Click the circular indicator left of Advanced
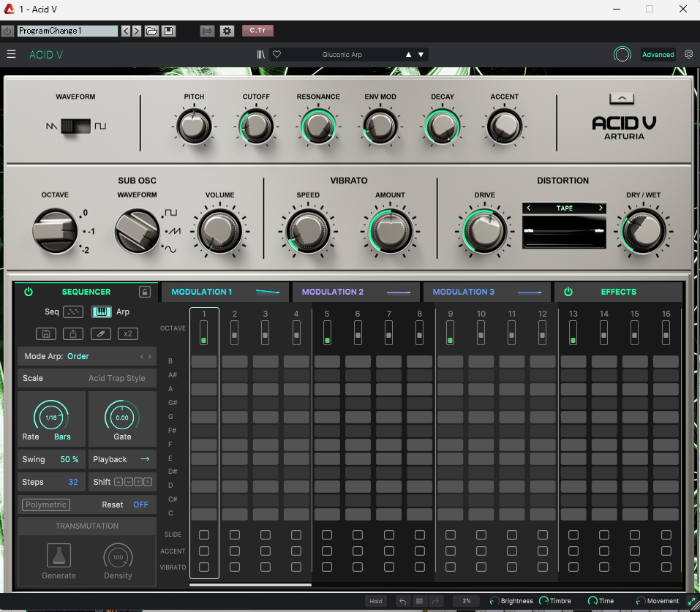This screenshot has width=700, height=612. pos(622,54)
